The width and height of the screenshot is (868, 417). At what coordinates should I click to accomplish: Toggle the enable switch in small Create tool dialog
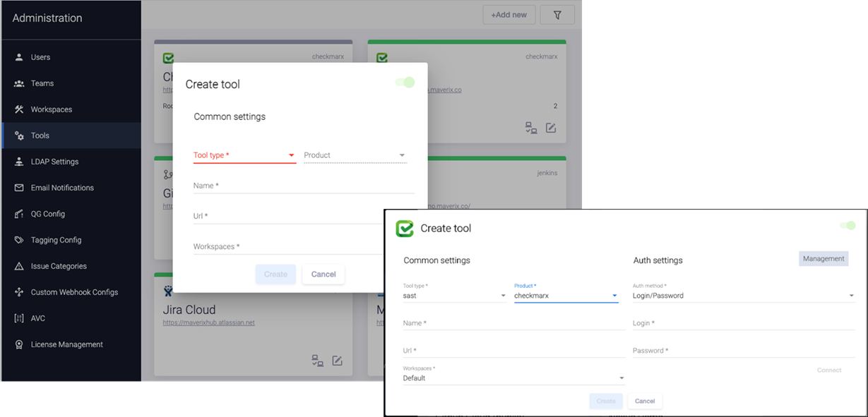click(405, 83)
